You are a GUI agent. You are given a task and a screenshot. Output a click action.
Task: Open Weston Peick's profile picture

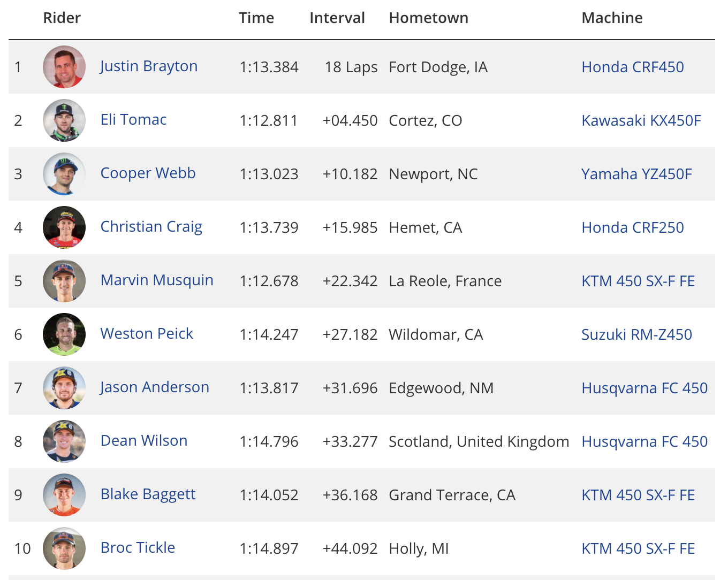pyautogui.click(x=64, y=334)
